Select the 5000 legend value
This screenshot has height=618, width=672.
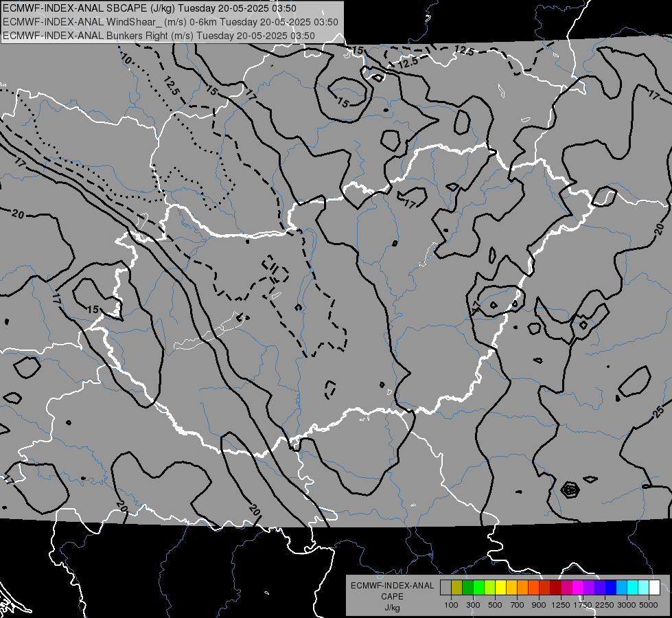(649, 605)
